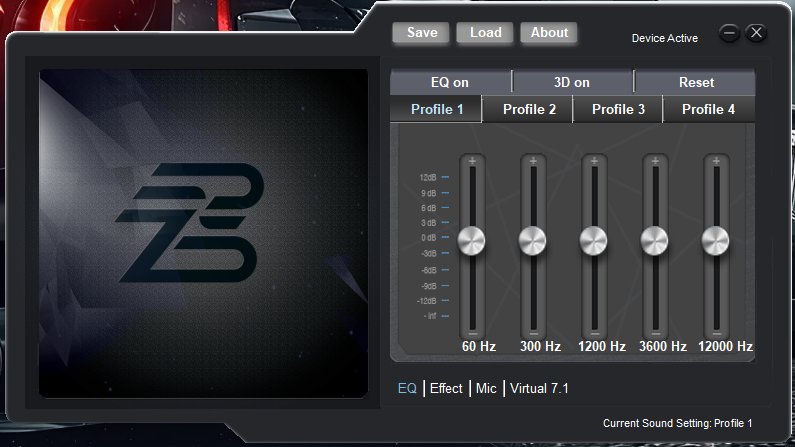The width and height of the screenshot is (795, 447).
Task: Increase 300 Hz band with plus icon
Action: tap(533, 161)
